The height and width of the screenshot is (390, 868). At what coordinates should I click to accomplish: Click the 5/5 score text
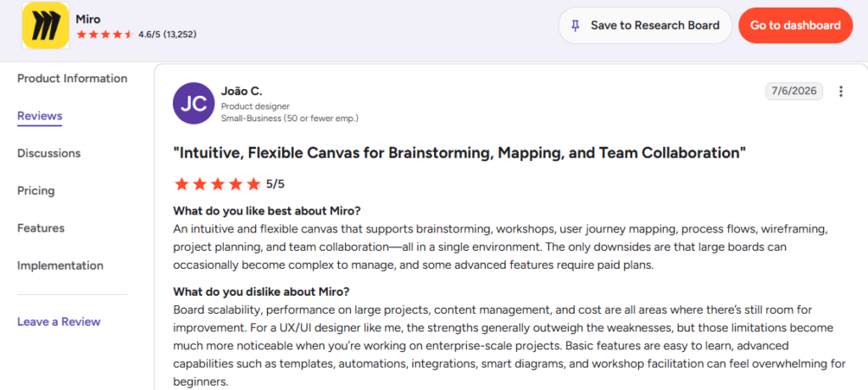coord(275,184)
